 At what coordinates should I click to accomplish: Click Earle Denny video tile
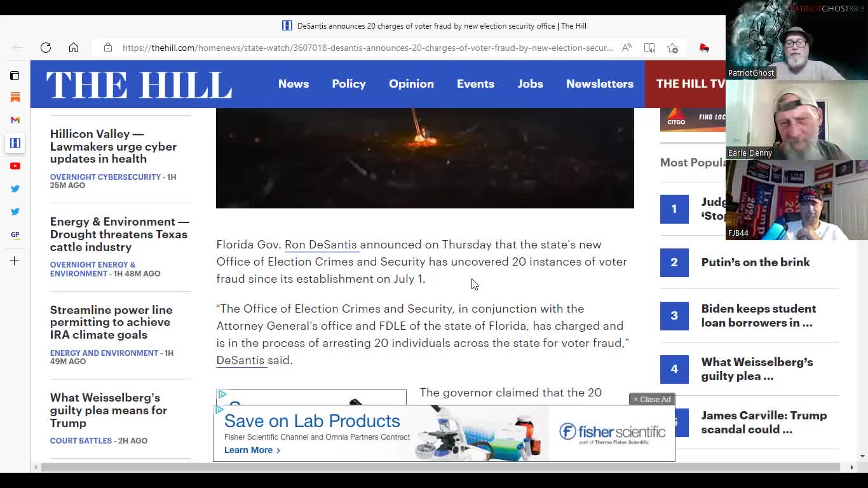click(x=797, y=120)
